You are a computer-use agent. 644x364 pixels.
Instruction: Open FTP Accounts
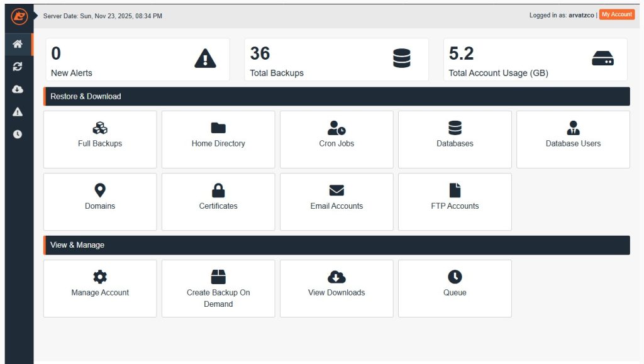click(x=454, y=201)
